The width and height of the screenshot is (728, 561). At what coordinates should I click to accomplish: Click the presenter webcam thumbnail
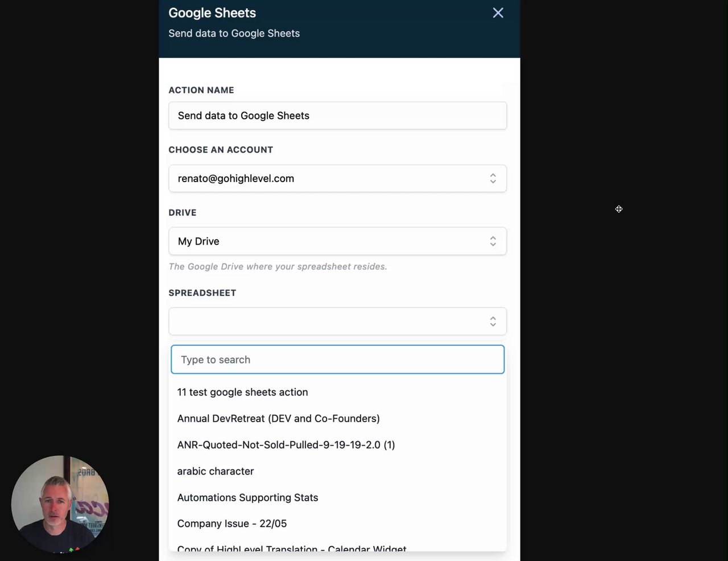[60, 504]
